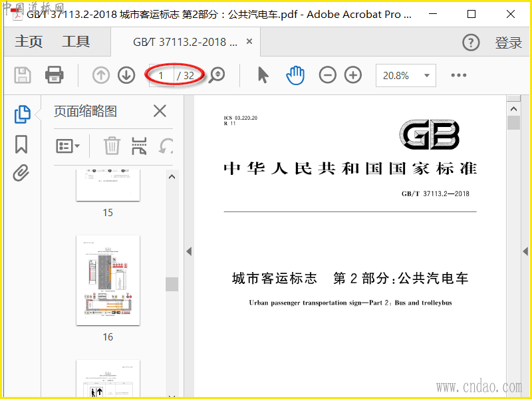Click the GB/T 37113.2—2018 standard number text
532x399 pixels.
436,194
